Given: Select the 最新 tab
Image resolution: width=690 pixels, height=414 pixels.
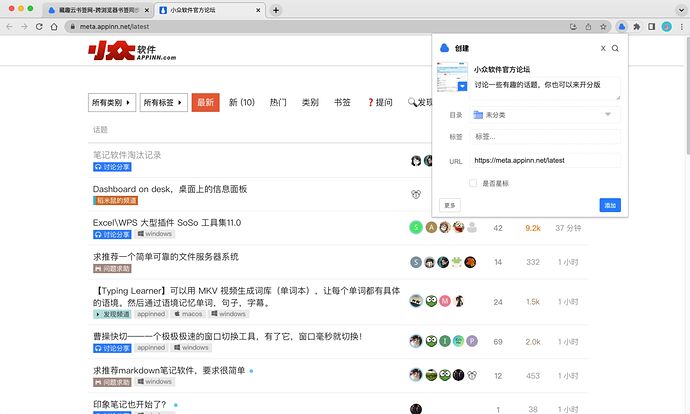Looking at the screenshot, I should click(x=206, y=103).
